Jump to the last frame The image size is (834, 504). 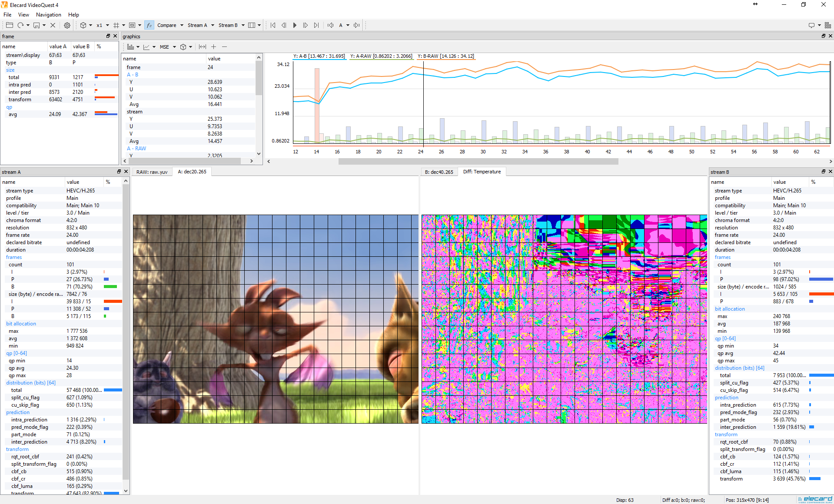tap(316, 25)
